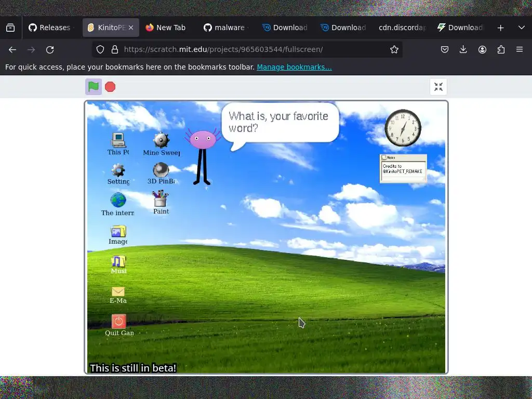532x399 pixels.
Task: Open Firefox View icon at tab bar start
Action: coord(10,28)
